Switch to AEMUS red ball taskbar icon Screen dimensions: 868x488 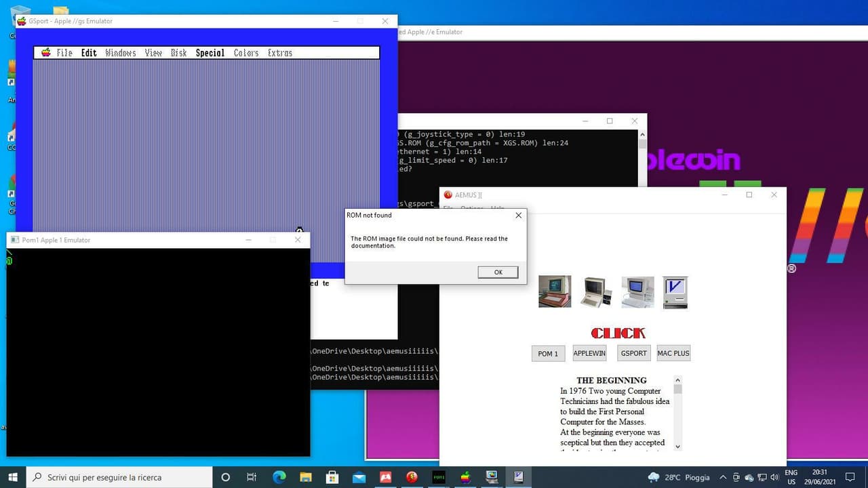tap(412, 477)
